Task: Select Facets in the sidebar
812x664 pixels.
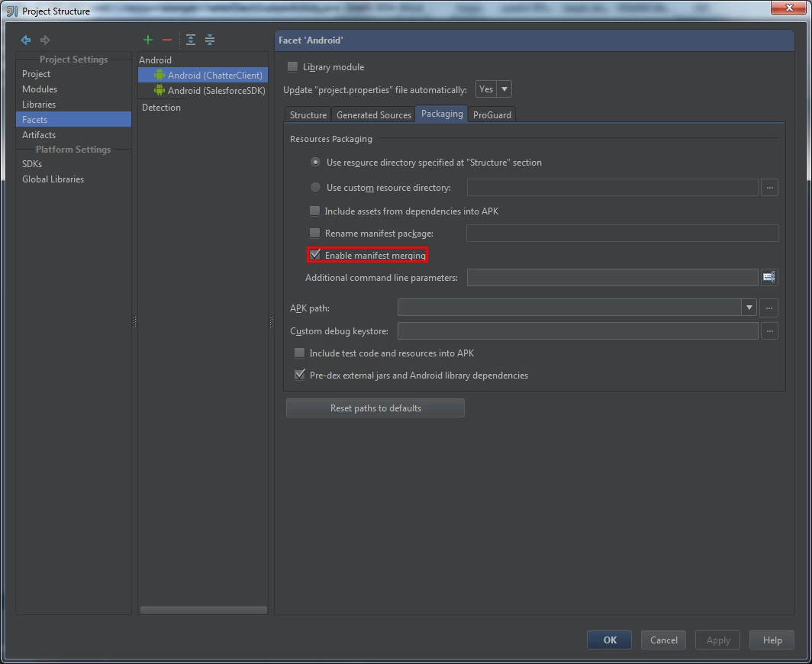Action: coord(73,119)
